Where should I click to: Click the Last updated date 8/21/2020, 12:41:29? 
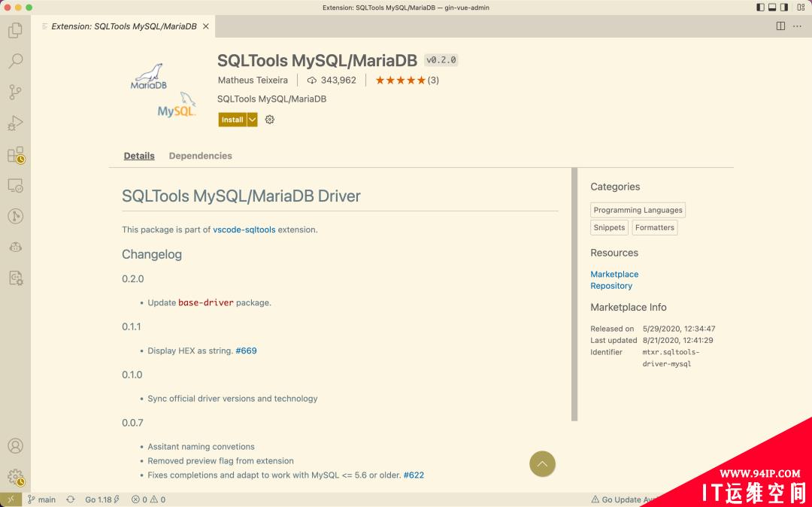(x=678, y=340)
